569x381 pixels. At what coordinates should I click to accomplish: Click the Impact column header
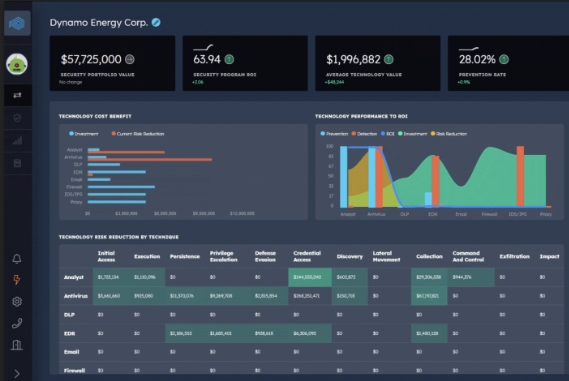549,257
